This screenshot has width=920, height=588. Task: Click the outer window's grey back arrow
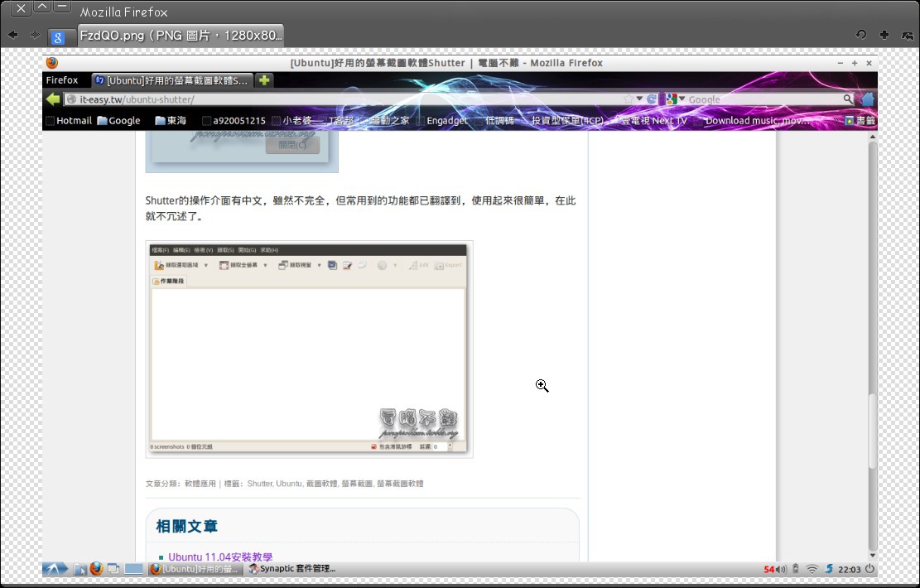coord(12,36)
